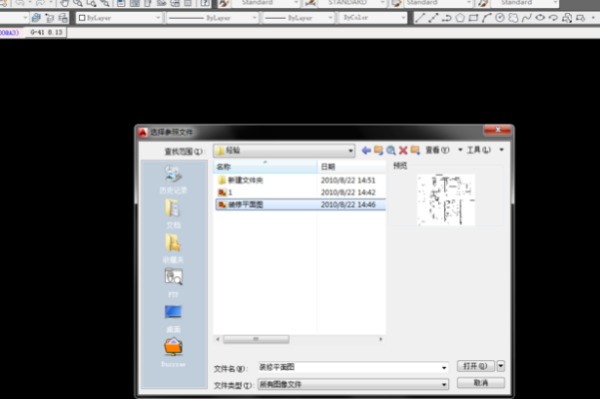Viewport: 600px width, 399px height.
Task: Create new folder in dialog
Action: pos(415,150)
